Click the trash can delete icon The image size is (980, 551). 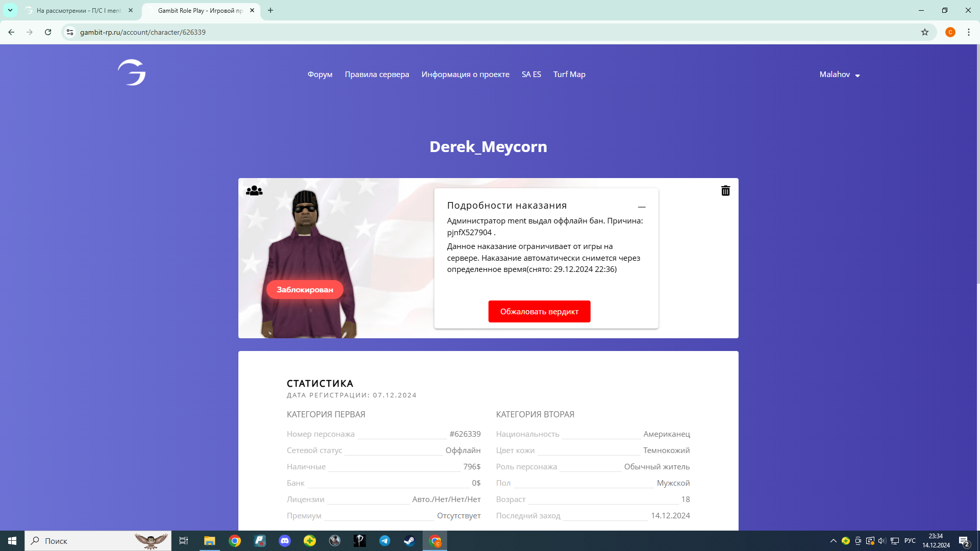pyautogui.click(x=725, y=191)
